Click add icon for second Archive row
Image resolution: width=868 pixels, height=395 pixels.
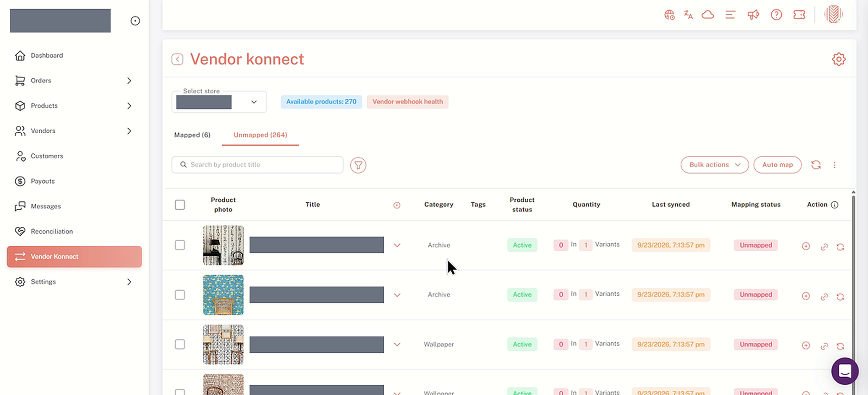806,296
